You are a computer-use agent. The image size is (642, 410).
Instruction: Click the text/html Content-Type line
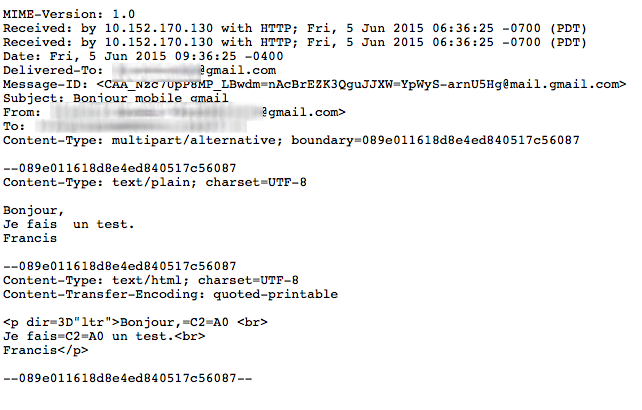(x=151, y=280)
